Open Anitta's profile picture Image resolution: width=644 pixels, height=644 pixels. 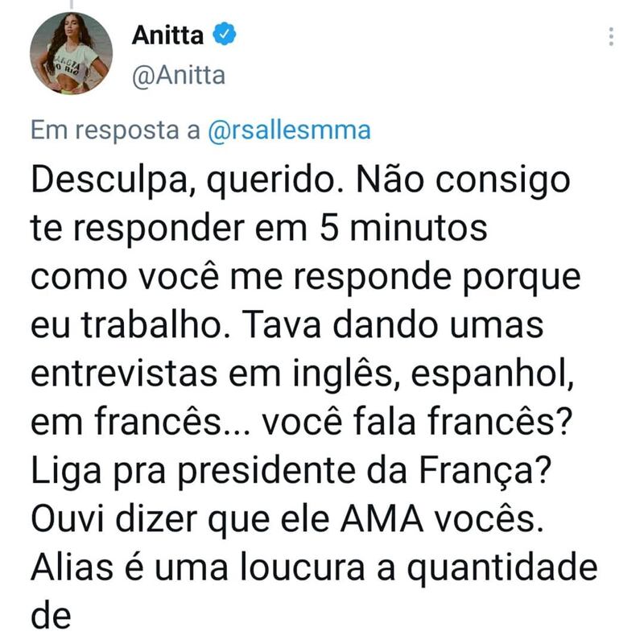(x=71, y=53)
